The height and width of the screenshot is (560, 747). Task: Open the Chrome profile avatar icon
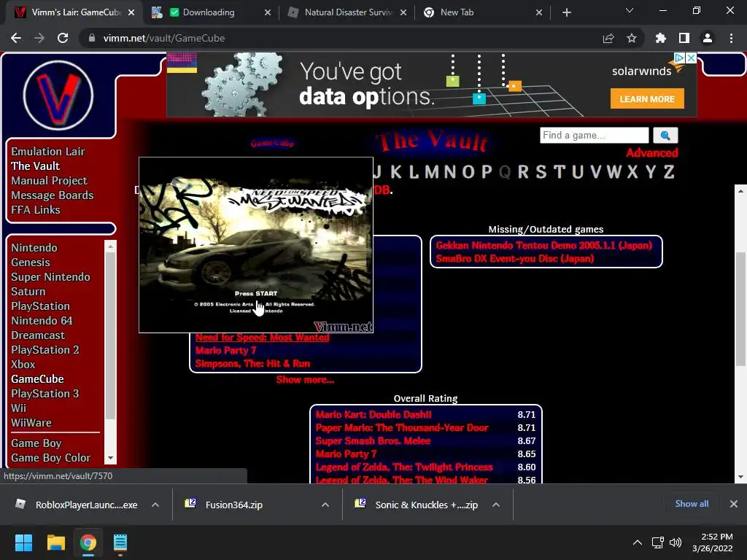(x=708, y=38)
